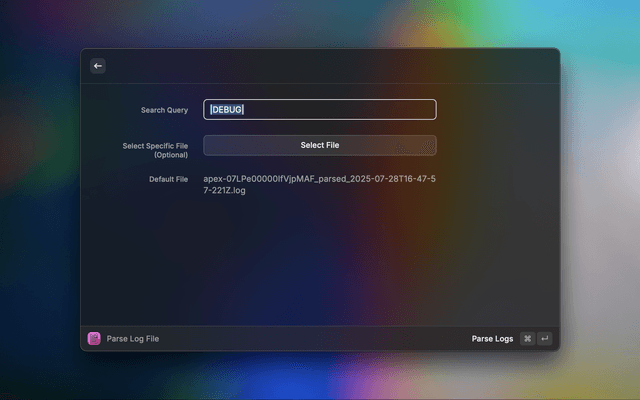Click the pink Parse Log File extension icon

(x=94, y=339)
